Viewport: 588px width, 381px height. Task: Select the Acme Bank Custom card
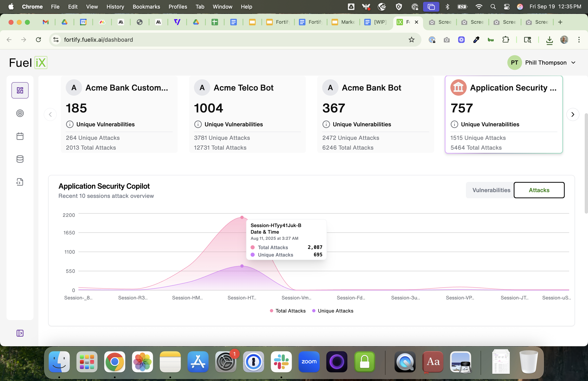(119, 114)
